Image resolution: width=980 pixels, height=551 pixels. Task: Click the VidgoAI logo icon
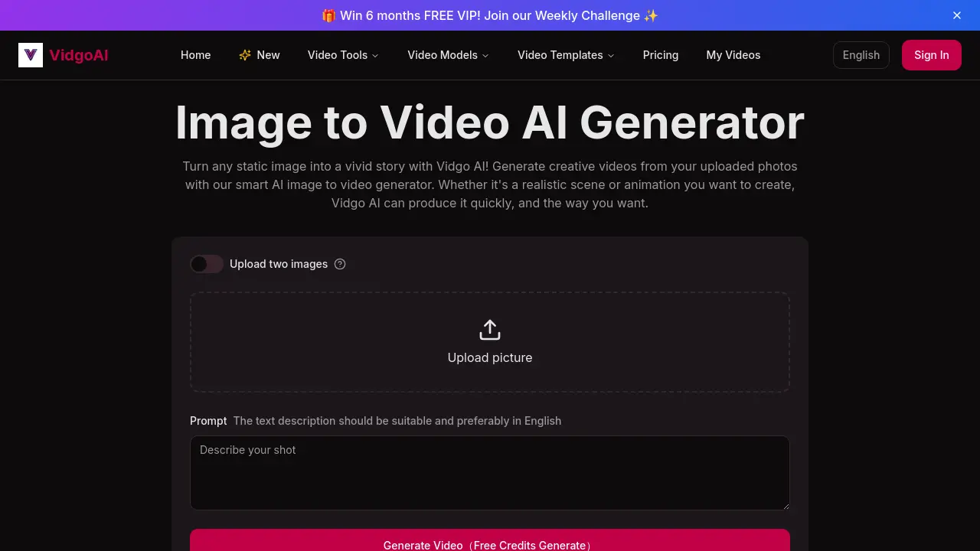coord(31,54)
